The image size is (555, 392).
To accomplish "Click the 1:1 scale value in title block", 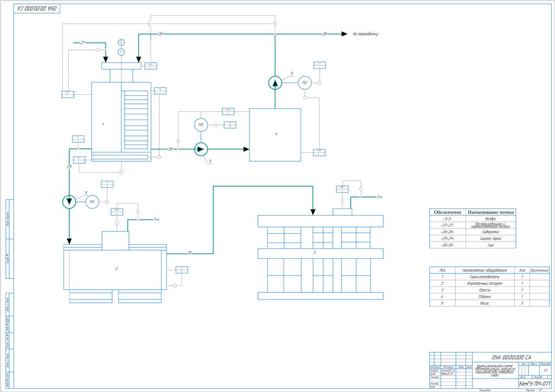I will pos(545,370).
